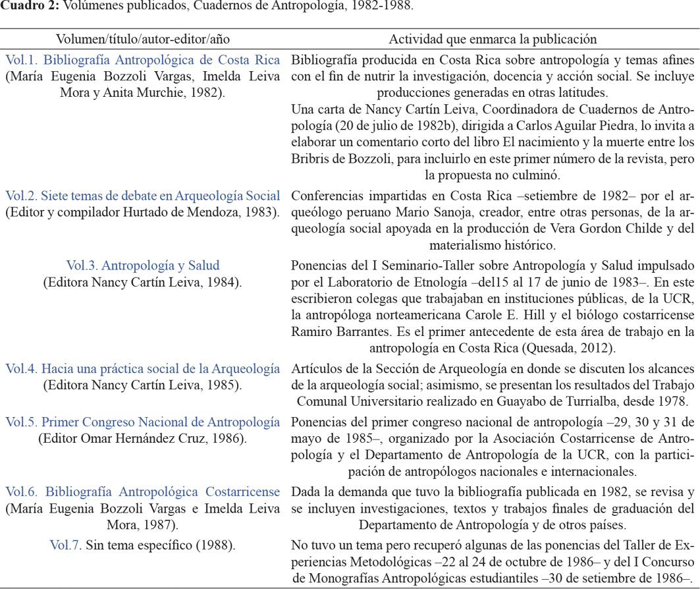Click '(Editor y compilador Hurtado de Mendoza, 1983).'
Screen dimensions: 700x589
(x=142, y=212)
